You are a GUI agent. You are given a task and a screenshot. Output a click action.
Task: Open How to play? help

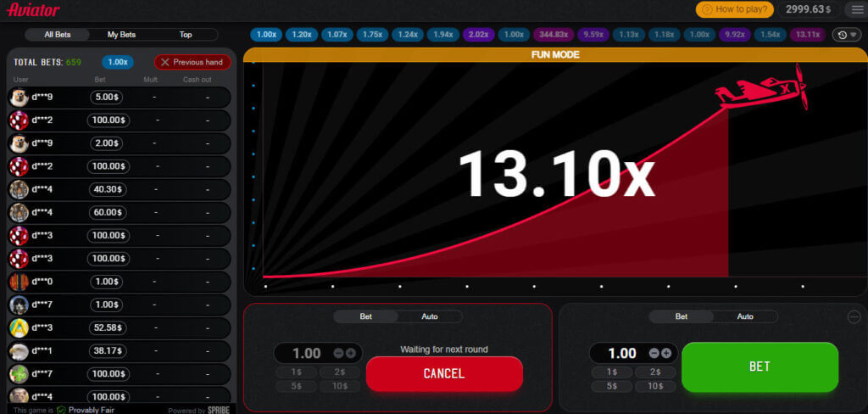[735, 9]
